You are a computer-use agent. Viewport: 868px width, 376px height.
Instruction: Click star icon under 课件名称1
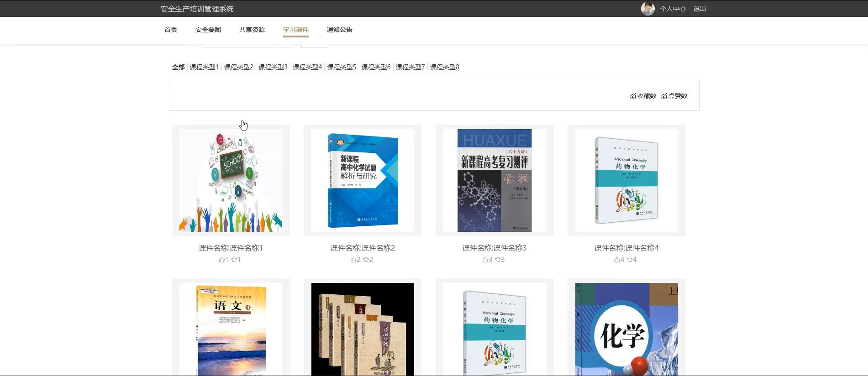(234, 260)
